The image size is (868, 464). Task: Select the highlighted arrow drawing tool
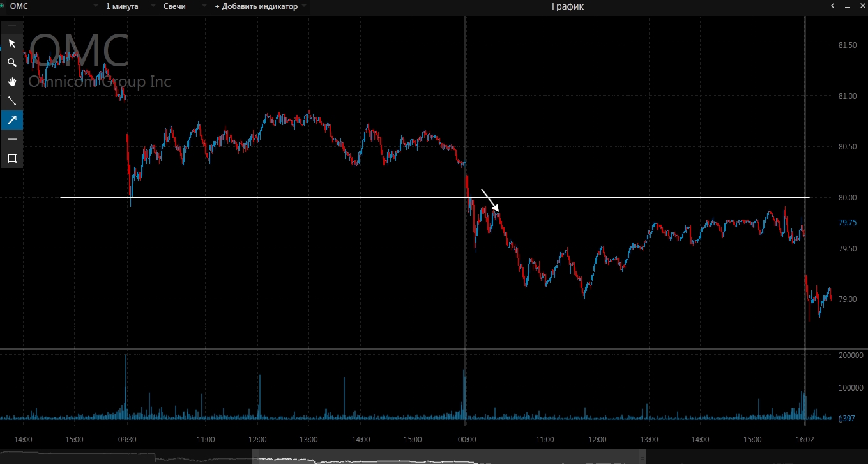coord(11,120)
